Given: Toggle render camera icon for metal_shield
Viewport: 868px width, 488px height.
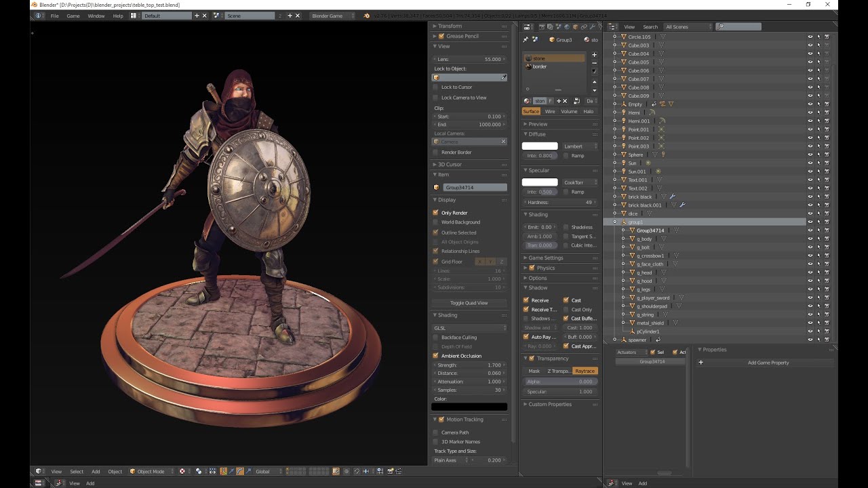Looking at the screenshot, I should pyautogui.click(x=827, y=323).
